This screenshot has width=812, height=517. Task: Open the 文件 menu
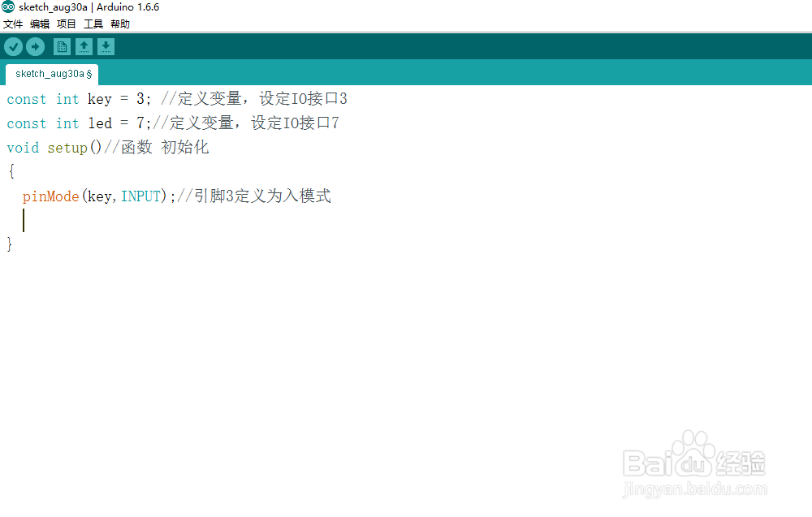pos(13,24)
